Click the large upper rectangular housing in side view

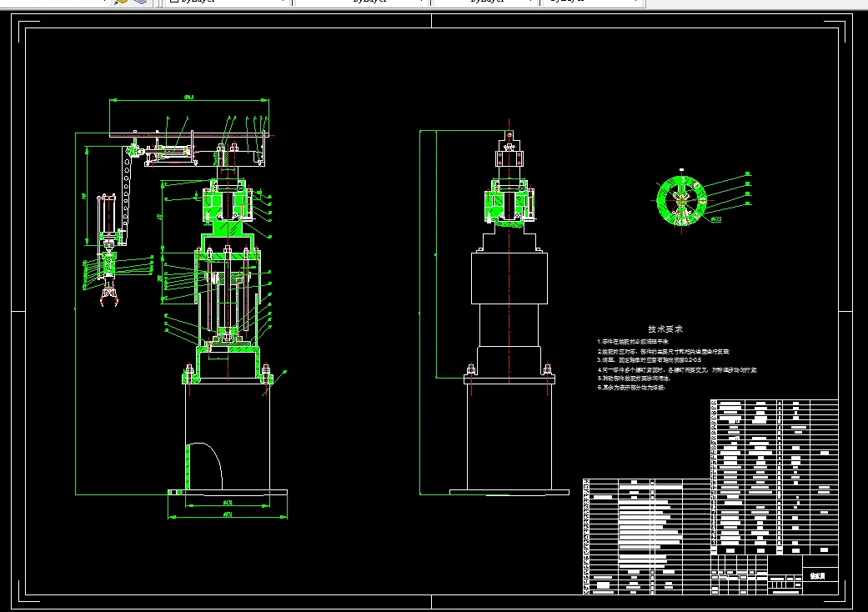[509, 278]
